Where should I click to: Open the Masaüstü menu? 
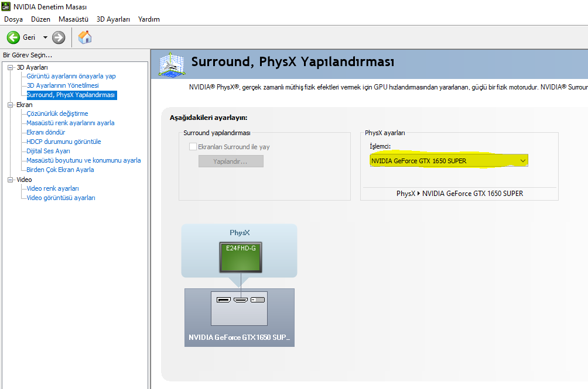click(x=74, y=19)
